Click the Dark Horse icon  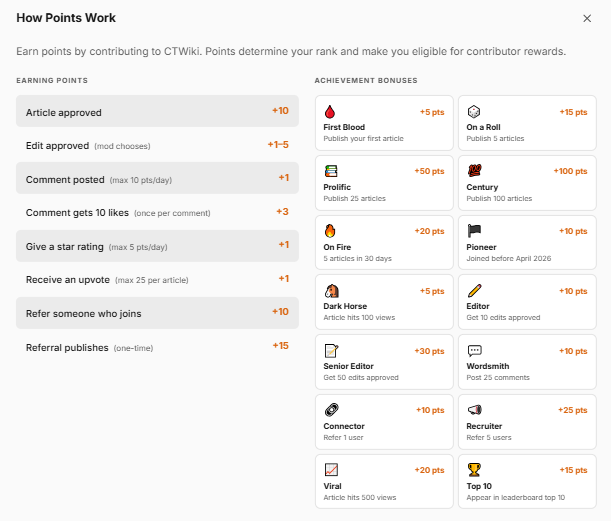331,291
